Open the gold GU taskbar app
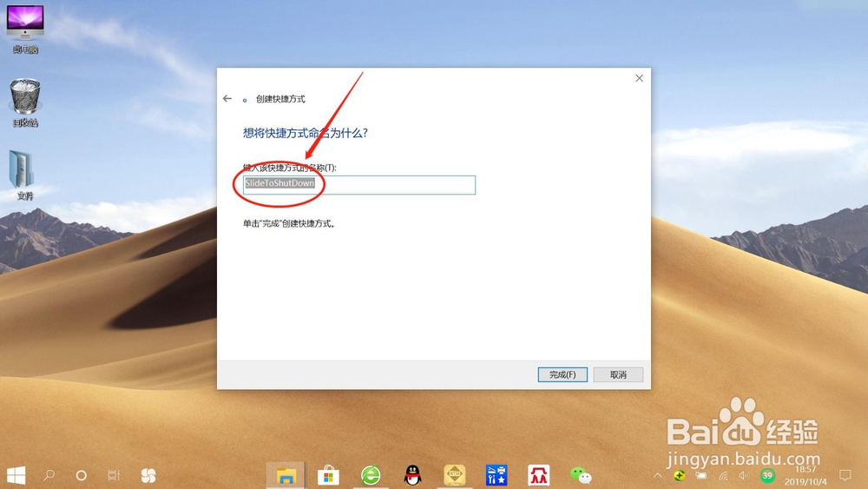The image size is (868, 489). pos(455,475)
